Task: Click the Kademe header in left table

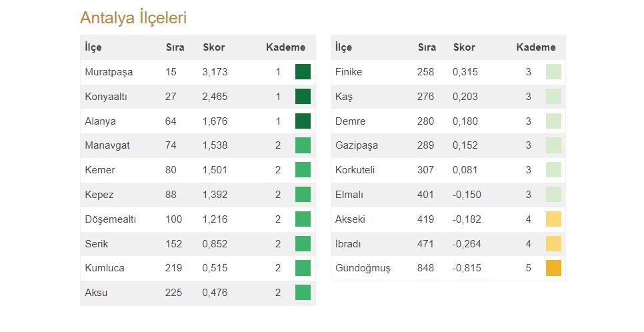Action: click(285, 47)
